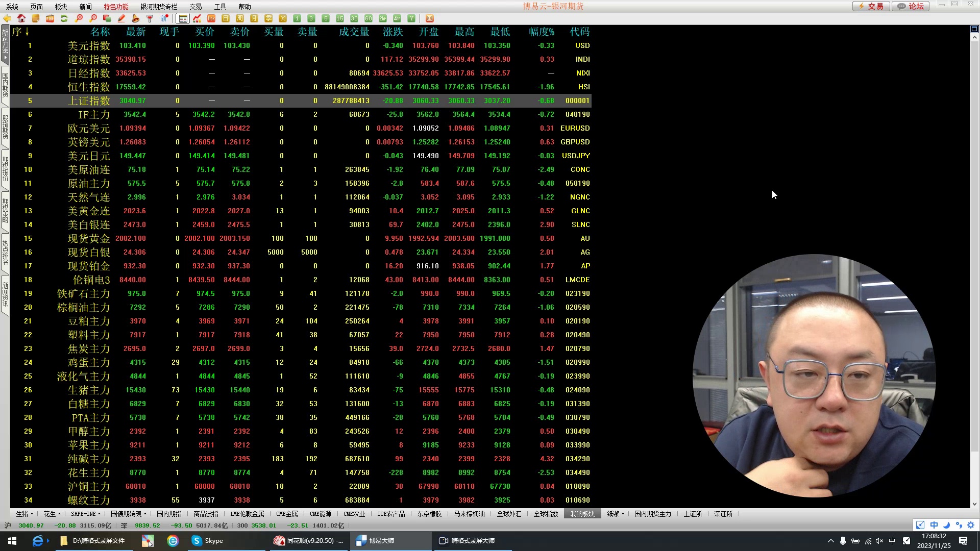This screenshot has height=551, width=980.
Task: Click the filter funnel icon
Action: 150,18
